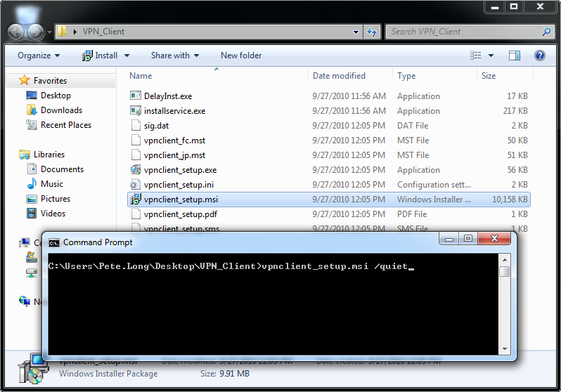The width and height of the screenshot is (561, 392).
Task: Click Windows Installer Package details text
Action: [x=108, y=374]
